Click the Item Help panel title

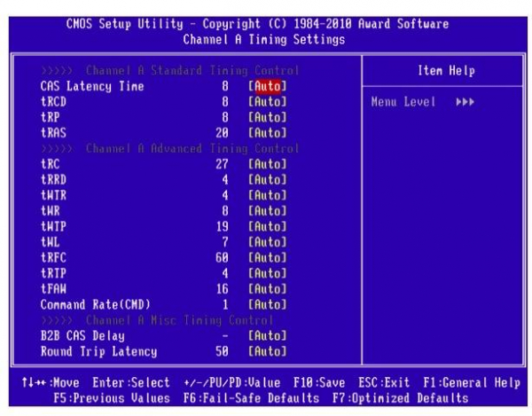[x=446, y=71]
